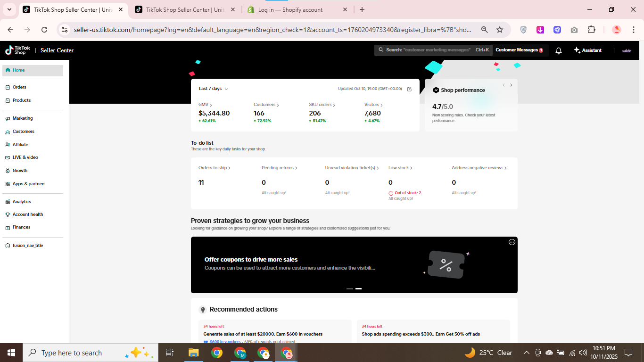Go to next Shop performance card
The height and width of the screenshot is (362, 644).
point(511,85)
